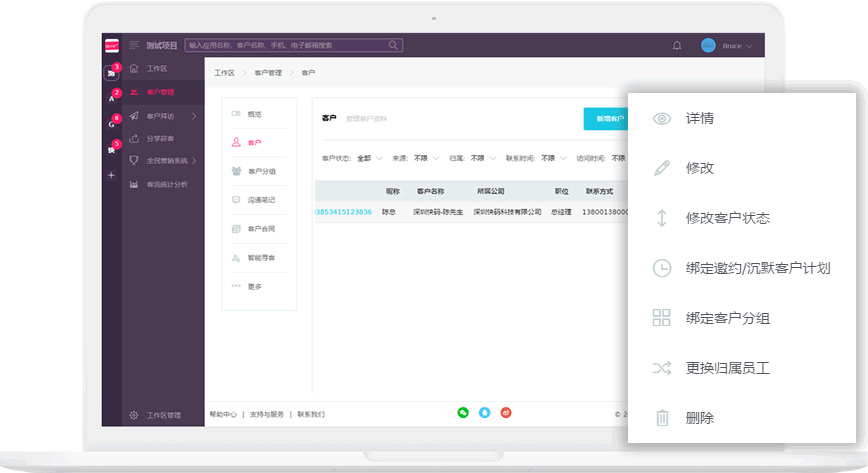Screen dimensions: 868x473
Task: Click the hamburger menu icon beside 测试项目
Action: tap(134, 46)
